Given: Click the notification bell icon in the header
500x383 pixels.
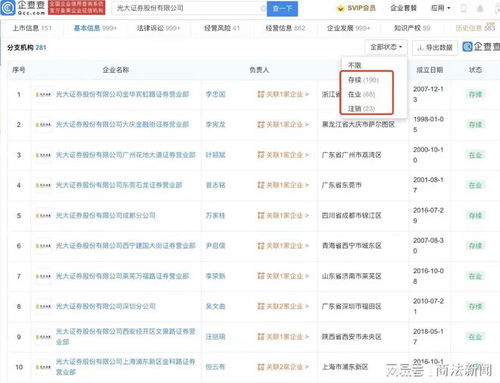Looking at the screenshot, I should click(x=480, y=8).
